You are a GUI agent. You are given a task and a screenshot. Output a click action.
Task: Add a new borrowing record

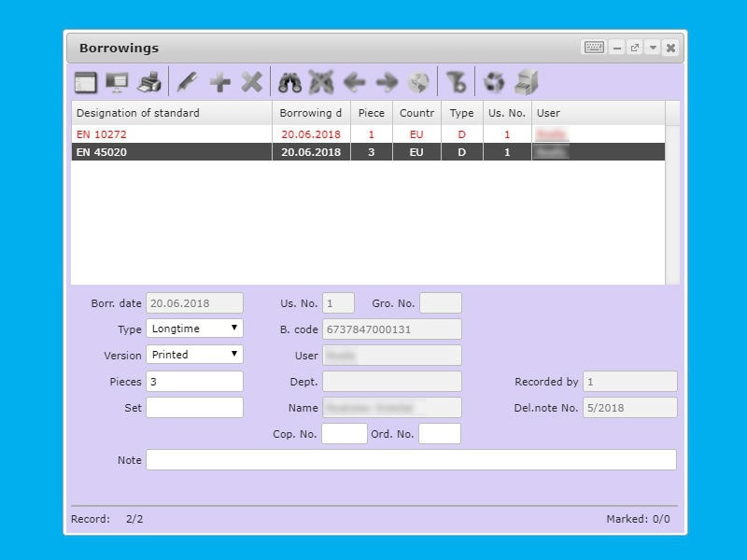(x=220, y=82)
